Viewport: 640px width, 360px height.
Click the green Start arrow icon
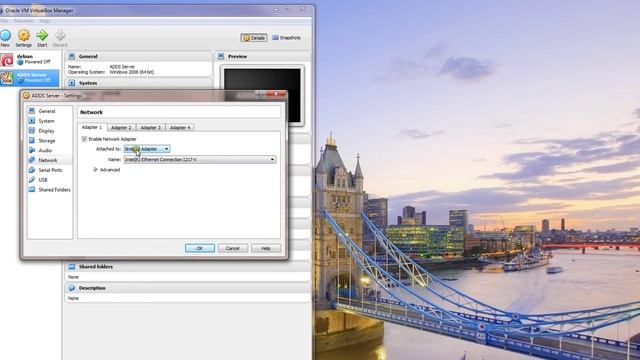click(x=42, y=36)
